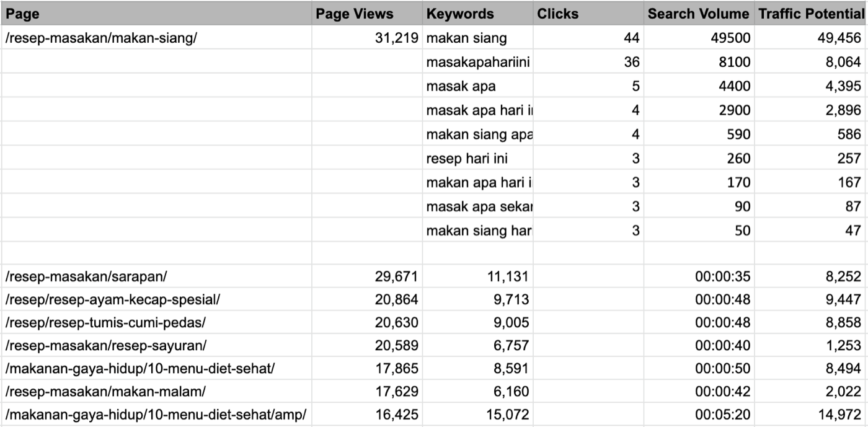This screenshot has width=868, height=427.
Task: Select the 'makan siang' keyword cell
Action: click(x=477, y=38)
